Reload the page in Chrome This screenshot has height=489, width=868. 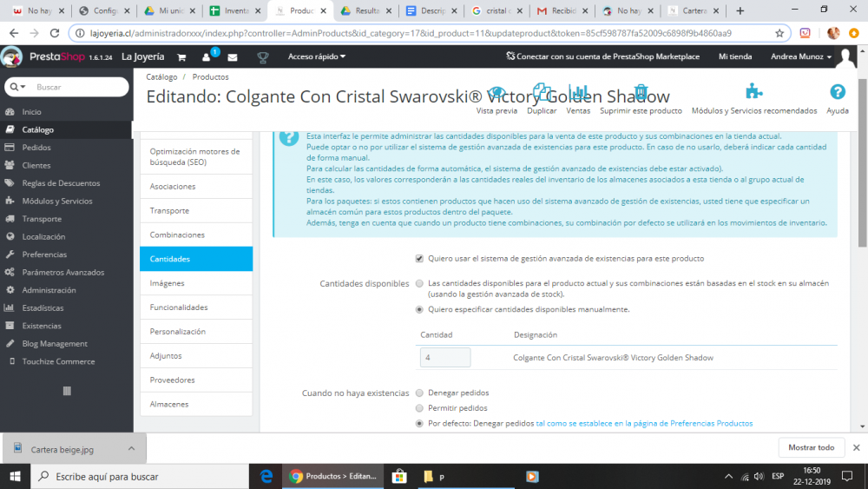[x=54, y=33]
